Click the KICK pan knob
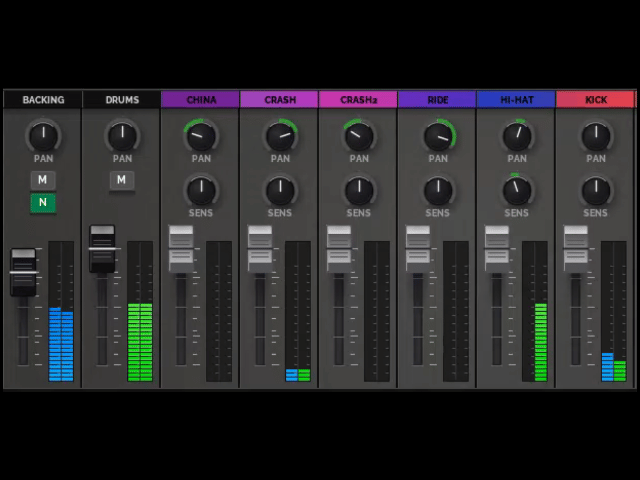This screenshot has height=480, width=640. point(596,135)
